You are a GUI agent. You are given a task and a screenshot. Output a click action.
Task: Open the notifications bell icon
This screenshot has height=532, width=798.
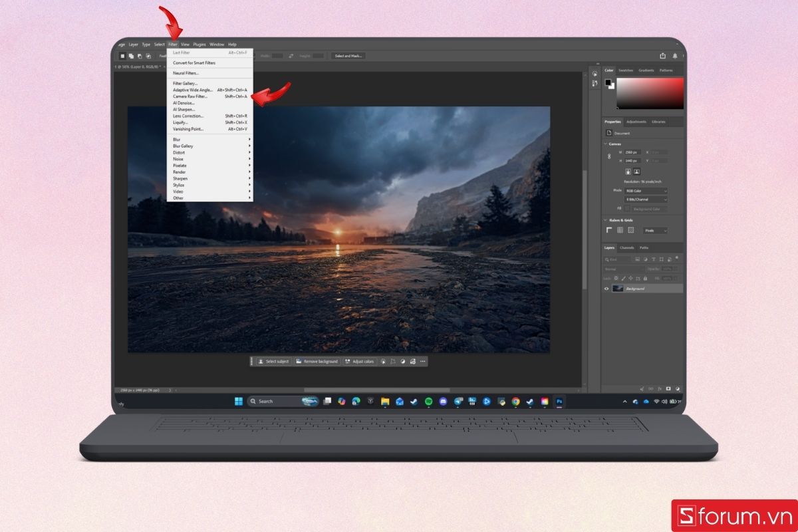point(675,56)
